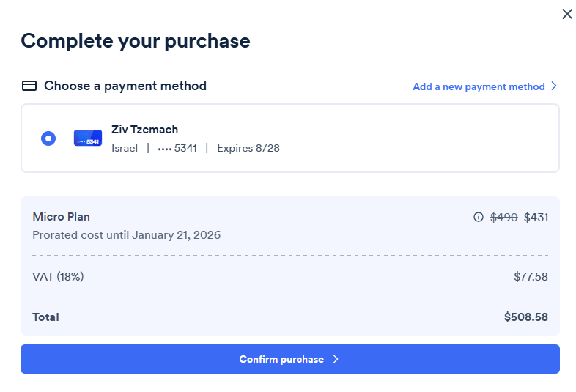Click the Prorated cost until January 21 text

[126, 235]
